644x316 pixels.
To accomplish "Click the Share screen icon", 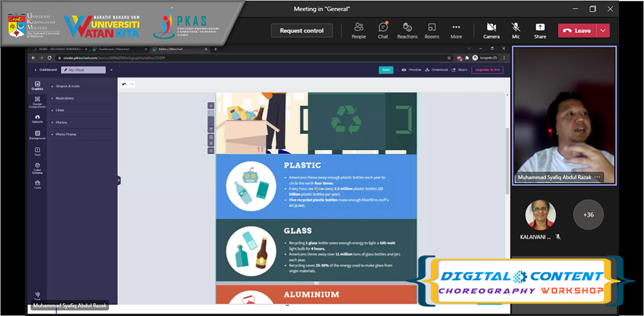I will pos(540,30).
